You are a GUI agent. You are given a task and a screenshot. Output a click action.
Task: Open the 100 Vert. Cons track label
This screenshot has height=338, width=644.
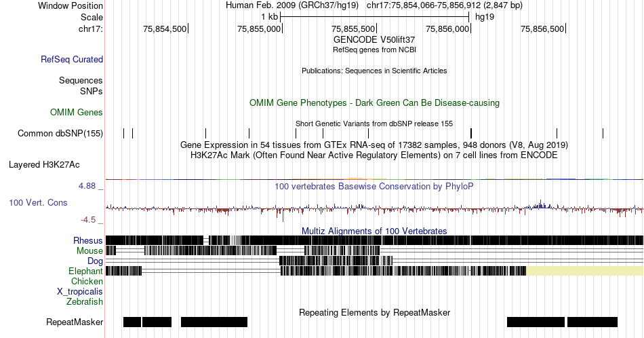38,202
